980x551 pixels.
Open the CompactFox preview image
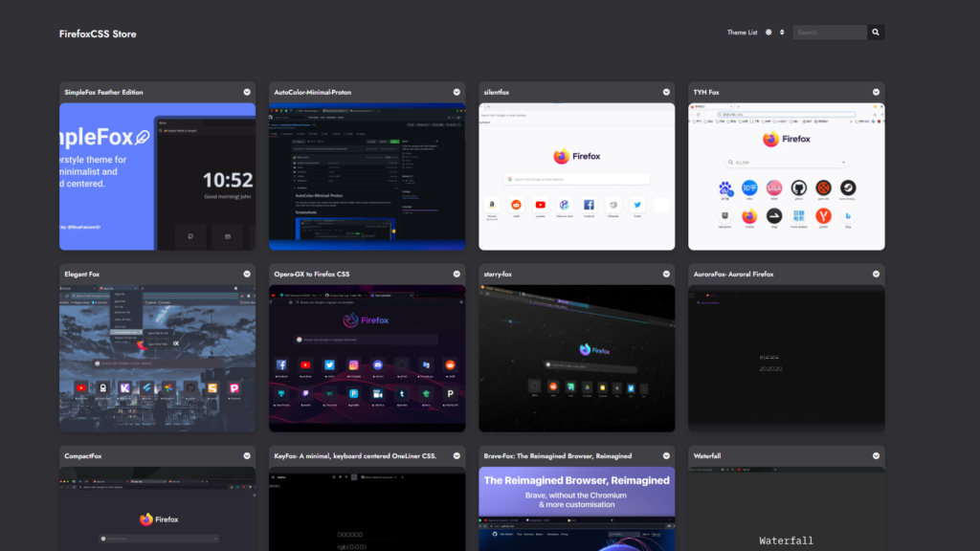tap(158, 509)
